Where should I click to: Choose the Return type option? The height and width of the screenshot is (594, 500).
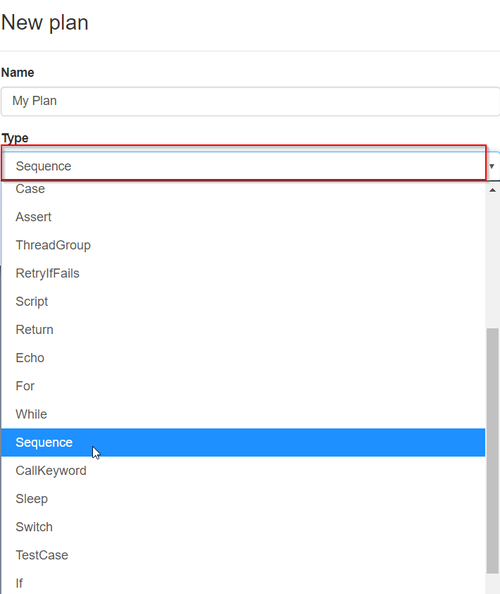(243, 330)
